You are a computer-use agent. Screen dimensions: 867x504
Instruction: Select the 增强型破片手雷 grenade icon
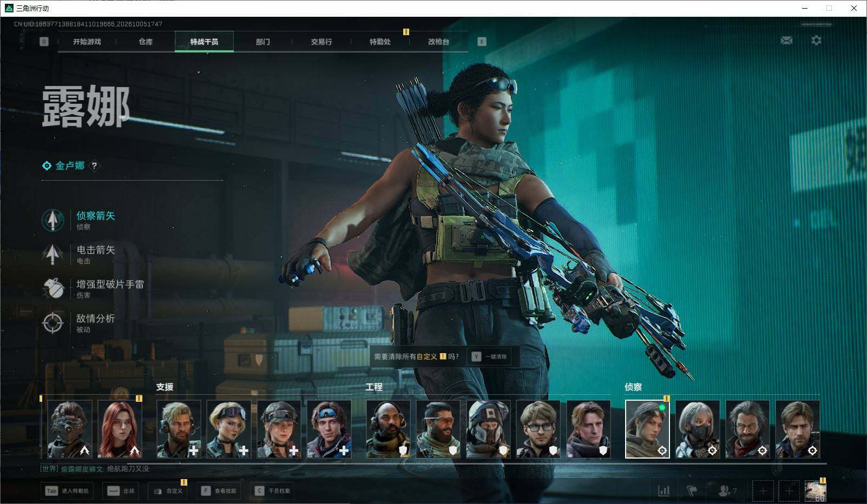click(52, 288)
